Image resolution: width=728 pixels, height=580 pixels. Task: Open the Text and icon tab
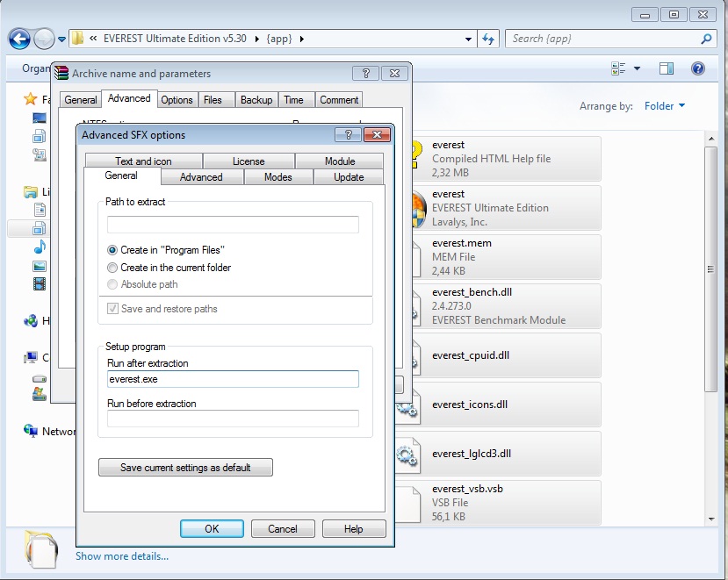[143, 161]
